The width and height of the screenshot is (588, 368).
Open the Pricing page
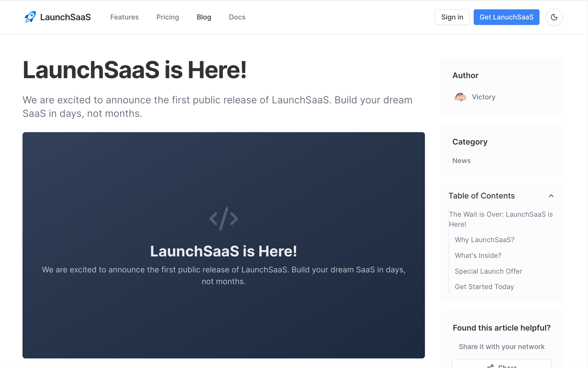click(x=168, y=17)
